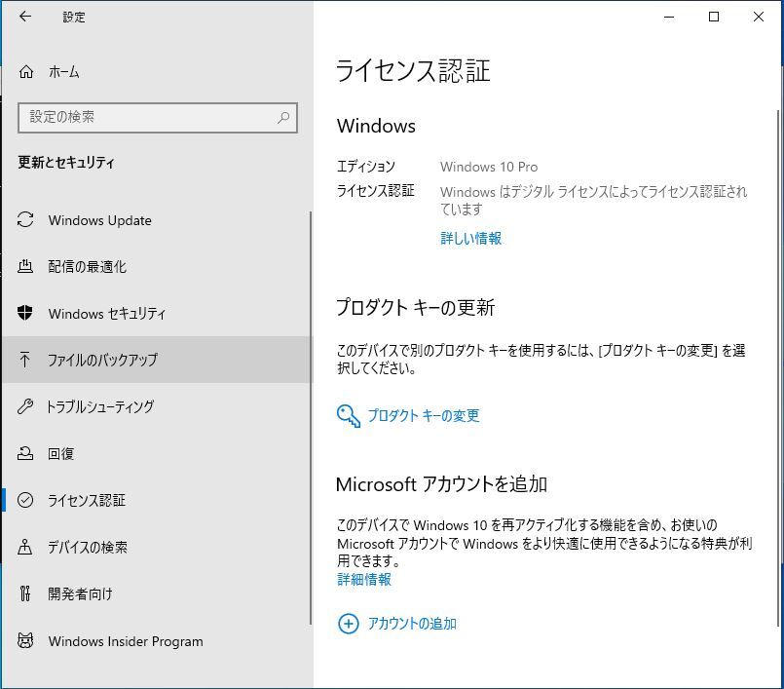Open ファイルのバックアップ page

[x=156, y=360]
